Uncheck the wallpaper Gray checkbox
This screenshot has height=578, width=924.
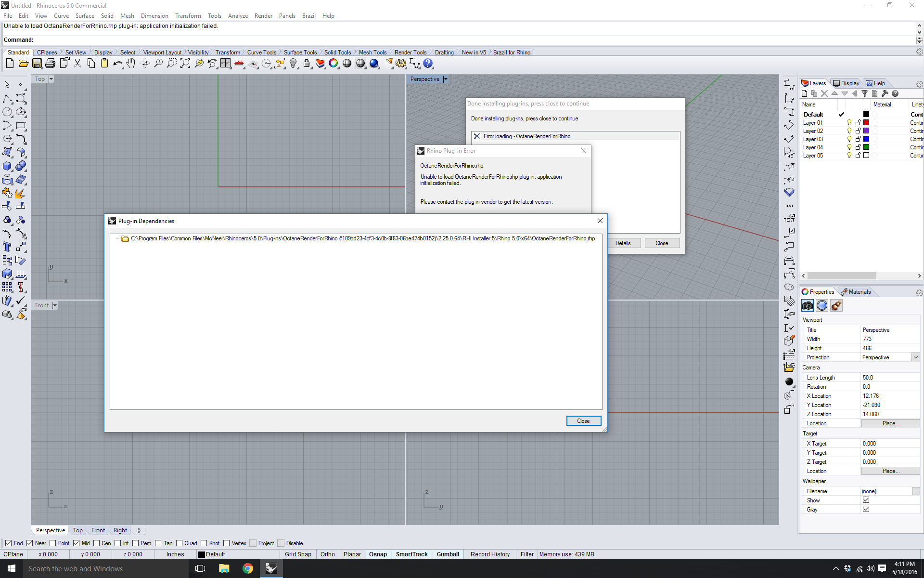866,509
